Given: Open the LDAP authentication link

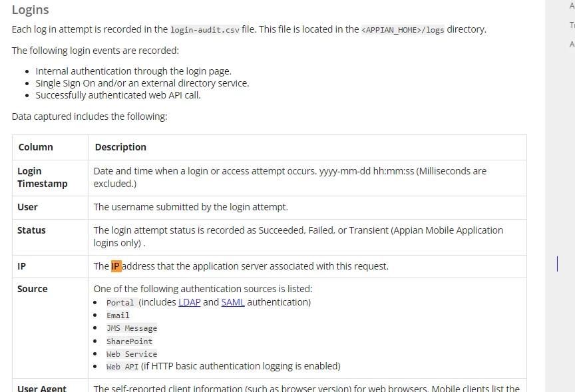Looking at the screenshot, I should tap(189, 302).
